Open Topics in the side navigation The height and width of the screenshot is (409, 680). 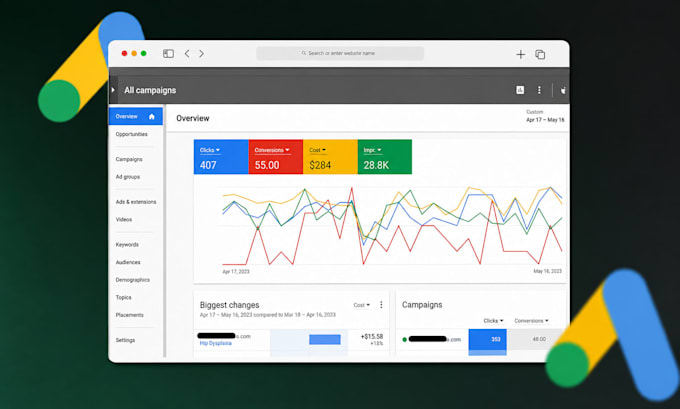click(x=123, y=298)
